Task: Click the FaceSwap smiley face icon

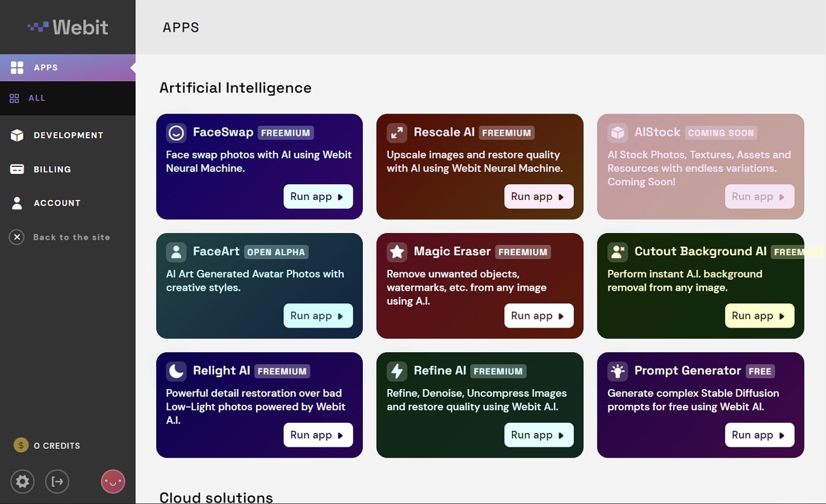Action: coord(175,133)
